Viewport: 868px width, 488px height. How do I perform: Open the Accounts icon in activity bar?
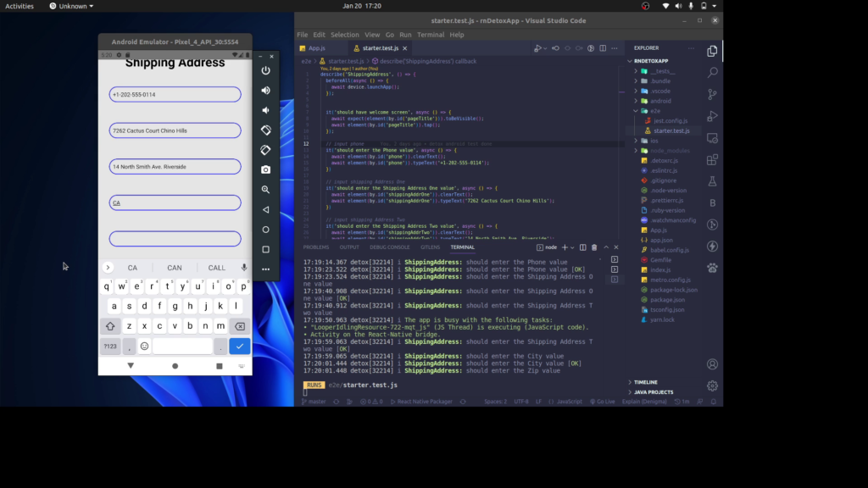[712, 364]
